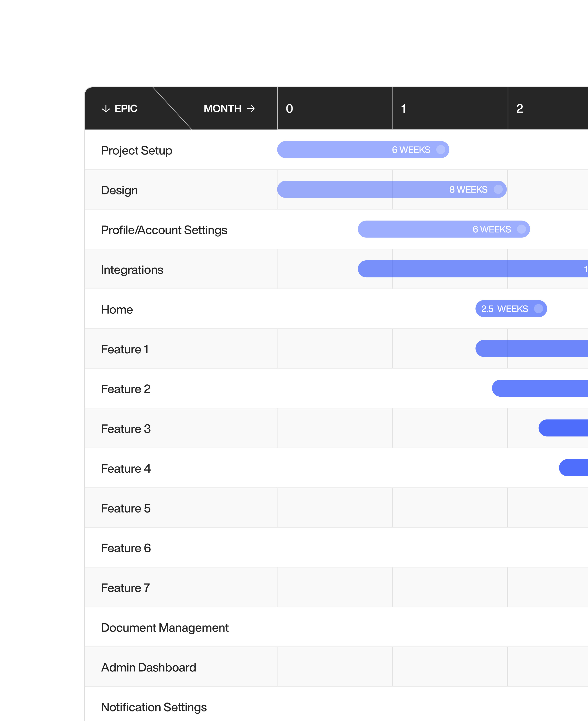Click the EPIC header label

(x=126, y=108)
